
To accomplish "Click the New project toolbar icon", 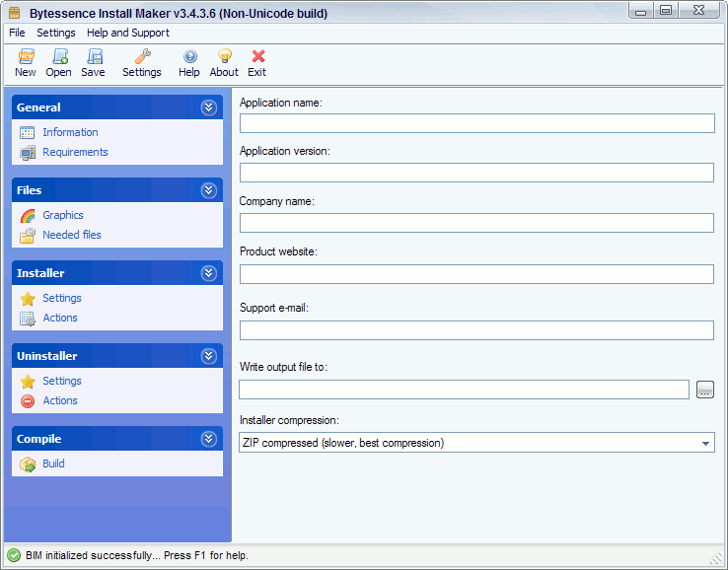I will (x=26, y=56).
